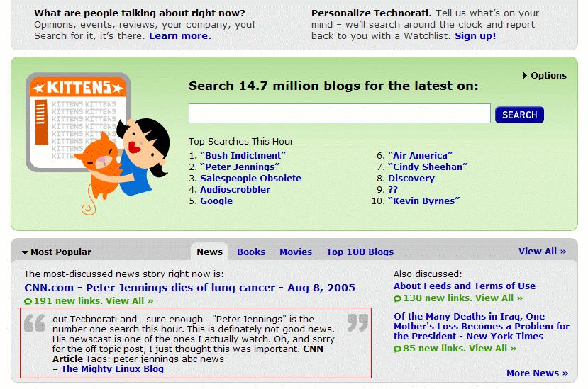Open top search "Bush Indictment"

coord(243,155)
